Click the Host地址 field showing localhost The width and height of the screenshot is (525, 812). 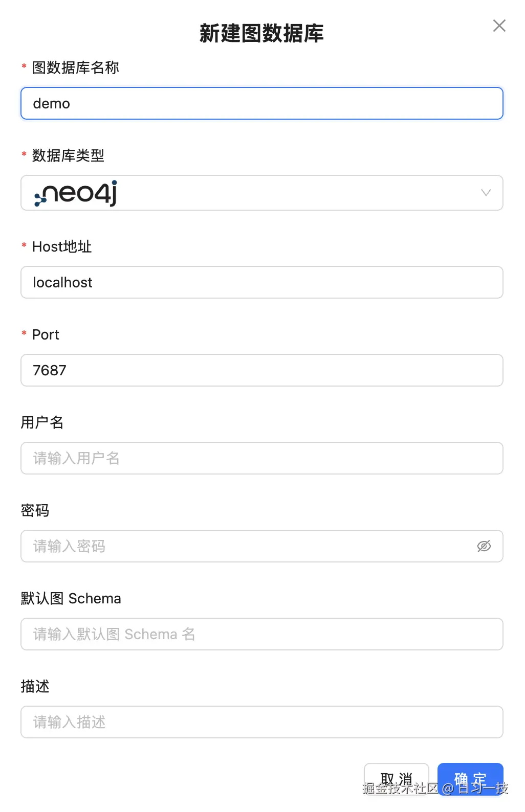click(x=261, y=282)
